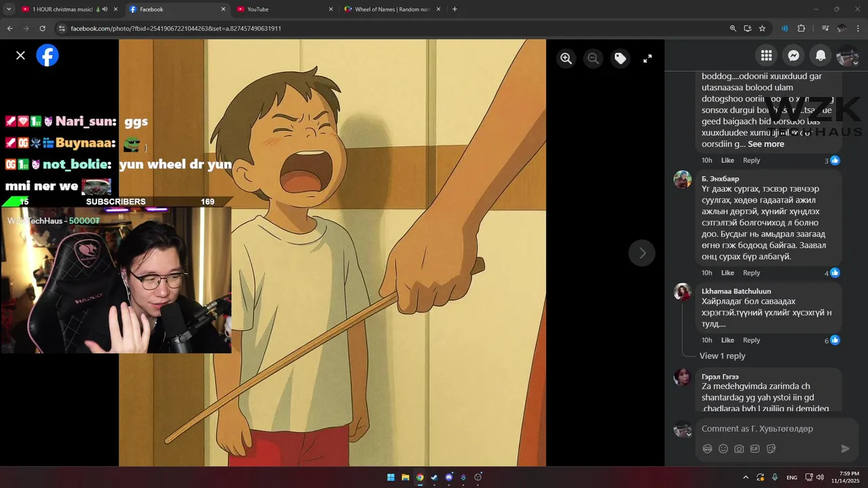Viewport: 868px width, 488px height.
Task: Open Гэрэл Гэгээ's profile name
Action: [x=720, y=377]
